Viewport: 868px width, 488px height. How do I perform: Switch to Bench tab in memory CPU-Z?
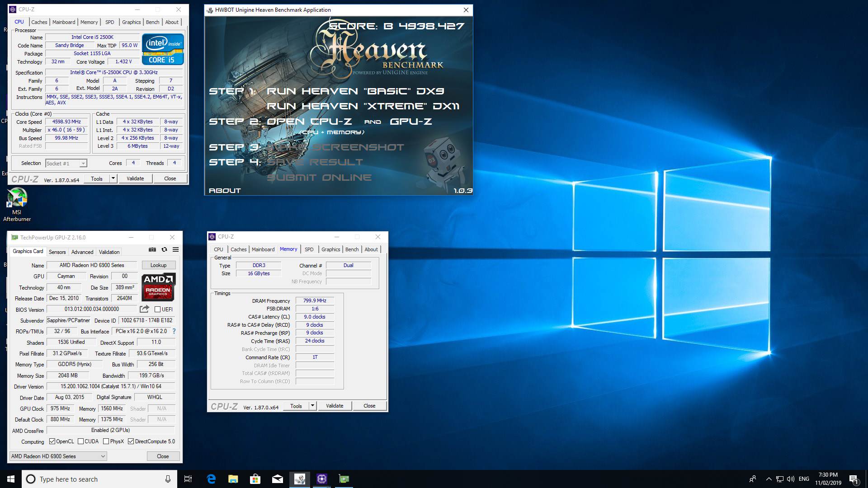pos(352,249)
